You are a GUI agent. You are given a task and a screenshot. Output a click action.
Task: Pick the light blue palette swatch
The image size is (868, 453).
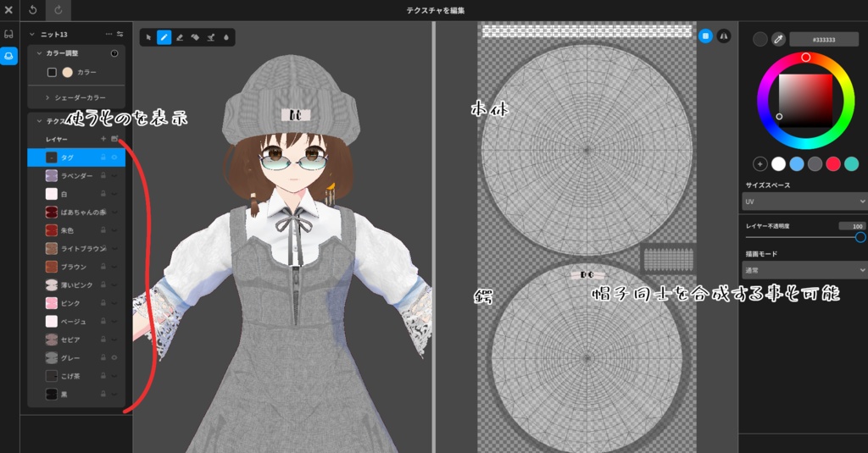click(x=797, y=163)
